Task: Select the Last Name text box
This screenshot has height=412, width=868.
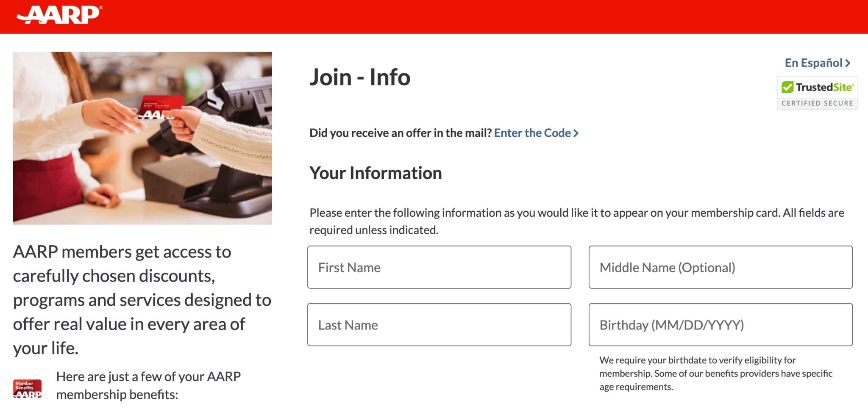Action: pyautogui.click(x=439, y=325)
